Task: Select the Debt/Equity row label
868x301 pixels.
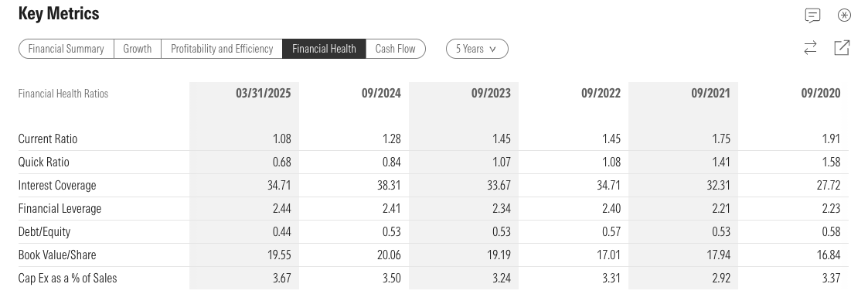Action: click(44, 231)
